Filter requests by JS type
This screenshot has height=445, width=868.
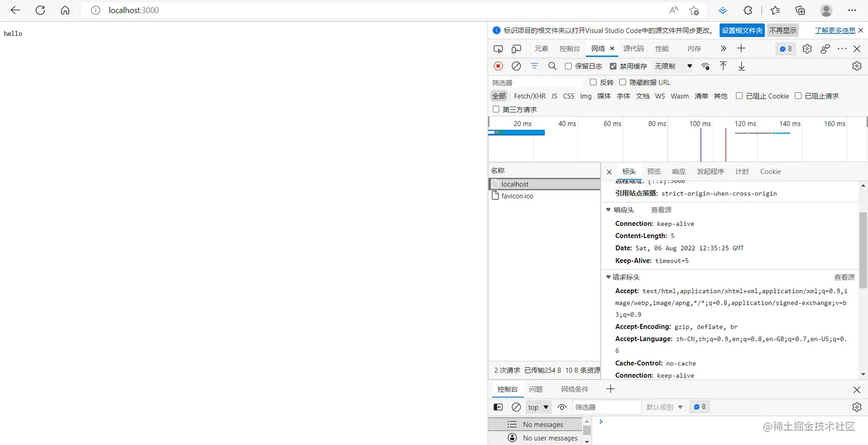pos(554,96)
